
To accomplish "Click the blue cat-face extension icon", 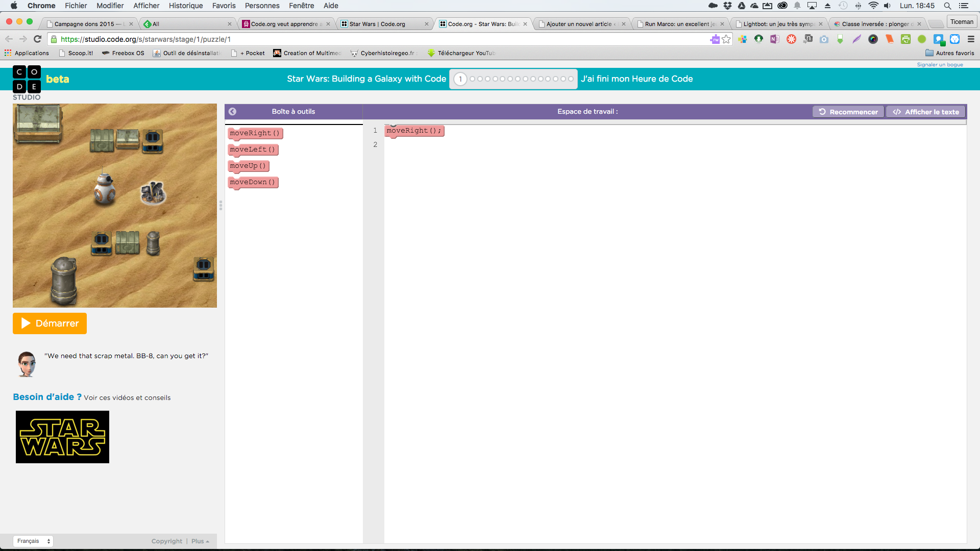I will click(x=955, y=39).
